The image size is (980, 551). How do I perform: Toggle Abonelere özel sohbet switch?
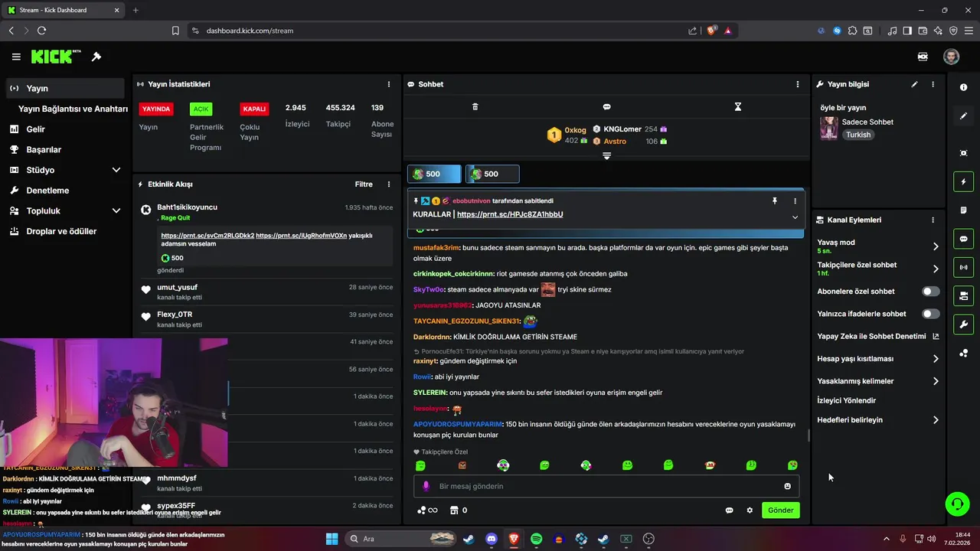[930, 291]
